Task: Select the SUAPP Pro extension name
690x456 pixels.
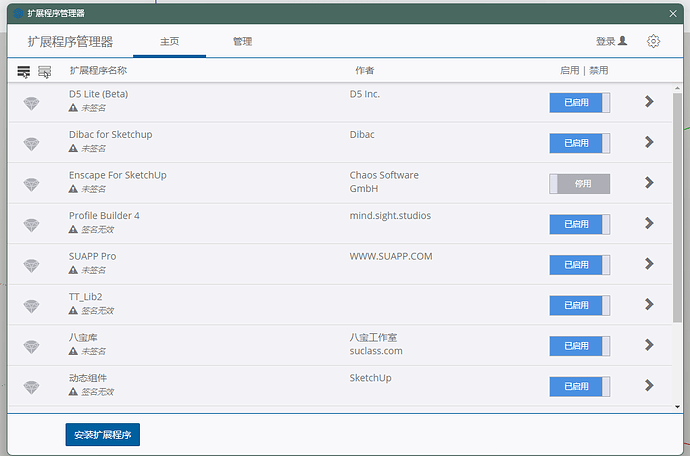Action: (92, 256)
